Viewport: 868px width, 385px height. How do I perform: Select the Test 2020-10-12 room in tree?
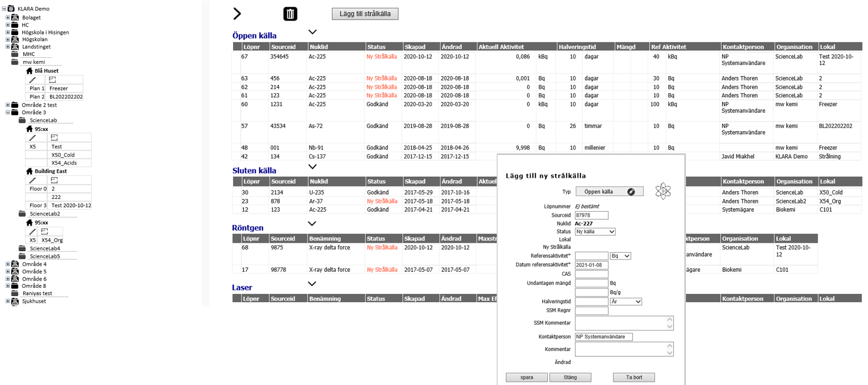71,206
